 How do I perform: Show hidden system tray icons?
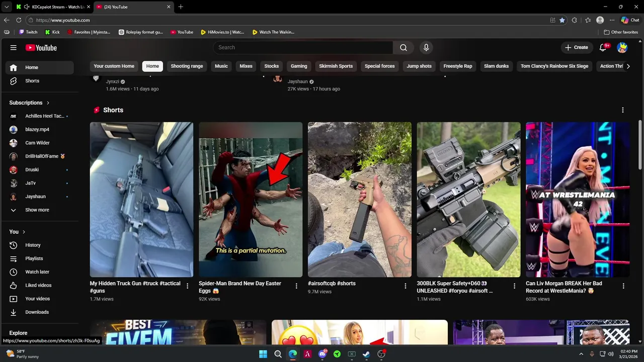coord(582,354)
